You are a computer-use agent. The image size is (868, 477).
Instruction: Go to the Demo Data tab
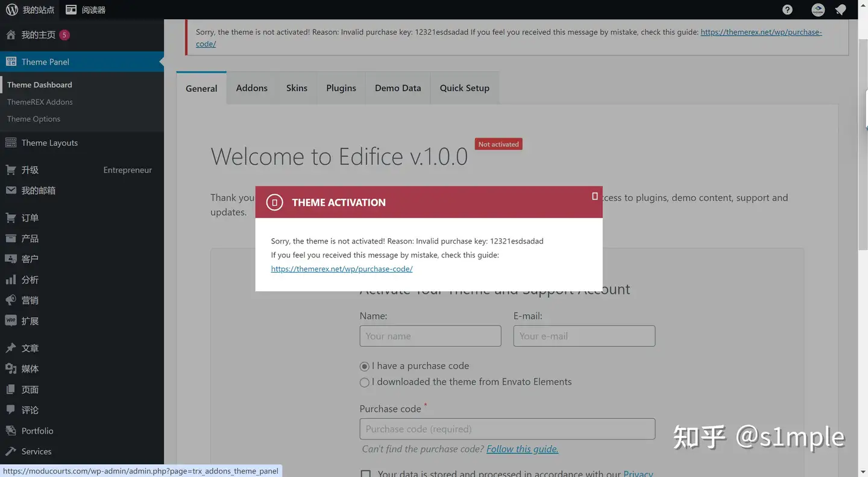tap(398, 88)
